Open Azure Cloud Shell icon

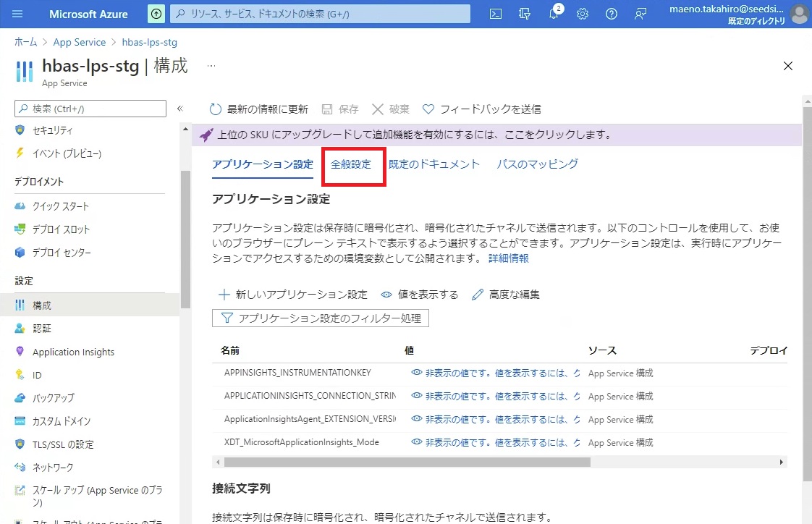pos(496,14)
